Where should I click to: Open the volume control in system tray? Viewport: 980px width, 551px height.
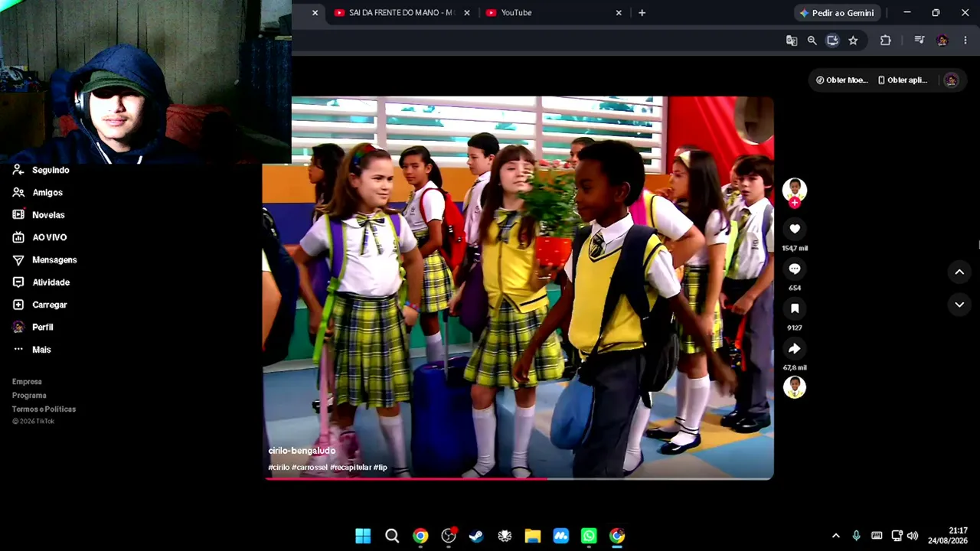(x=912, y=536)
